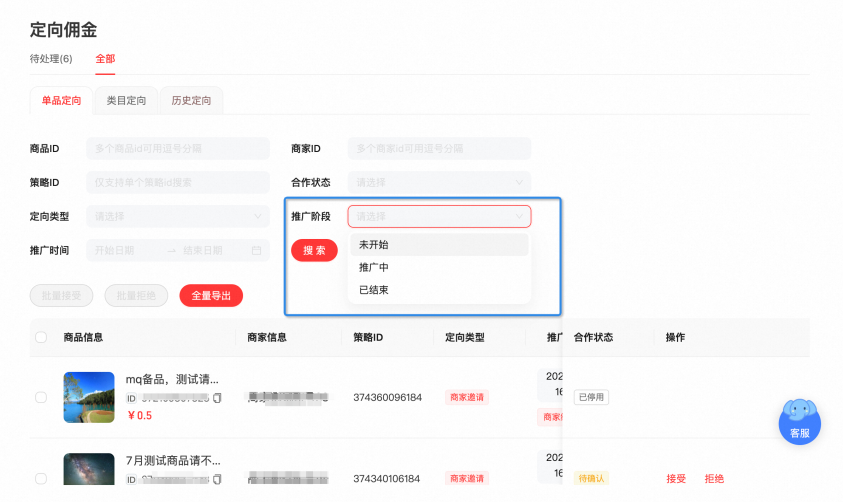Open the calendar icon in 推广时间 field
The width and height of the screenshot is (843, 502).
[x=256, y=250]
